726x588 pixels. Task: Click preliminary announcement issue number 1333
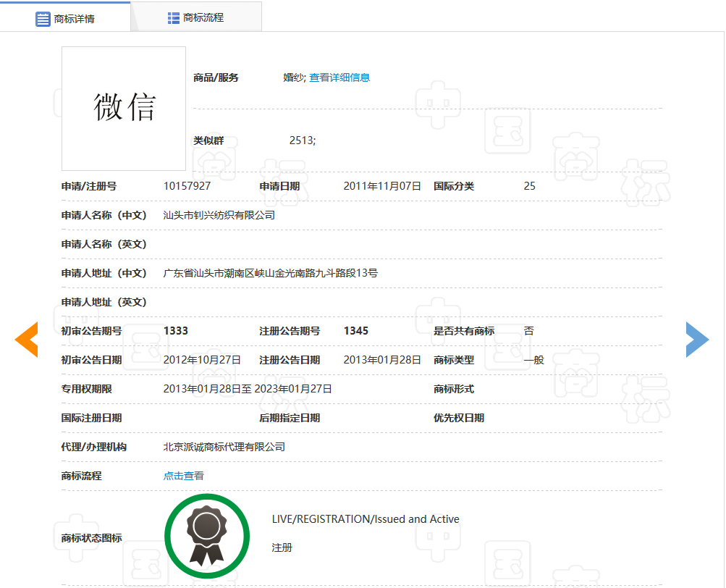pyautogui.click(x=175, y=331)
